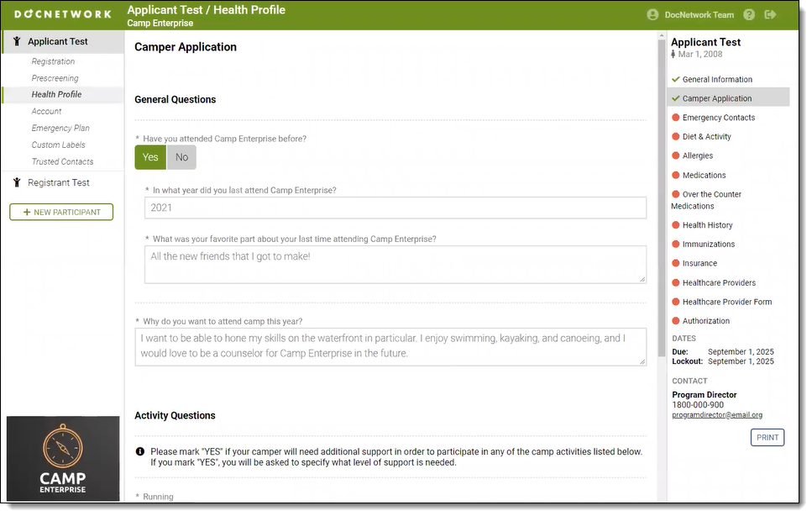Click the logout icon in header
812x516 pixels.
coord(771,15)
